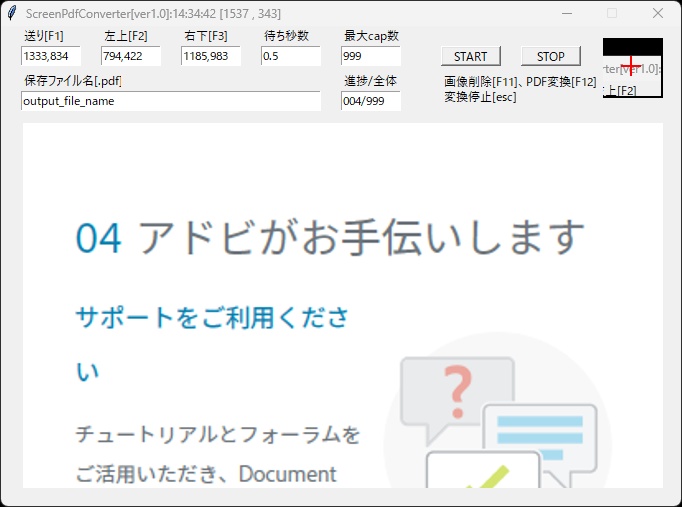Click the blue サポートをご利用ください text

[212, 318]
